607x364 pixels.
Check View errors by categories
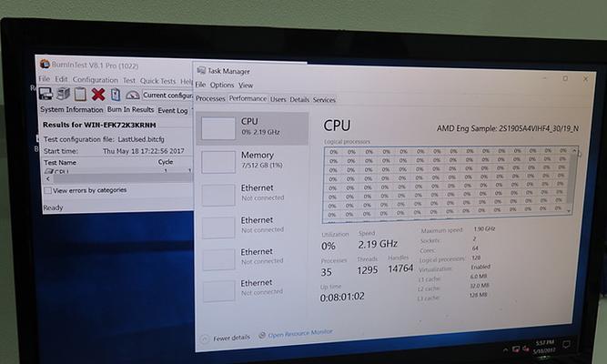point(47,190)
